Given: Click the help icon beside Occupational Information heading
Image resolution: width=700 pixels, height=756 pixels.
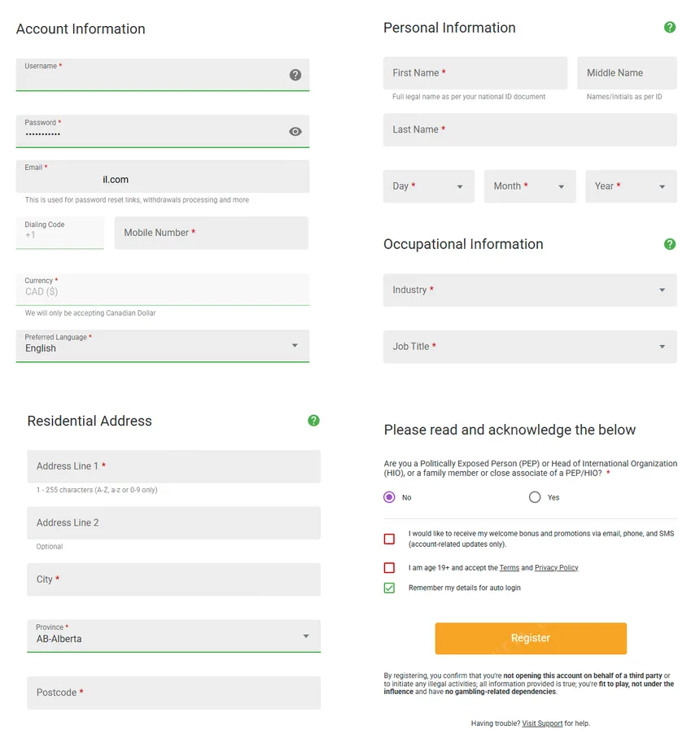Looking at the screenshot, I should pyautogui.click(x=670, y=244).
